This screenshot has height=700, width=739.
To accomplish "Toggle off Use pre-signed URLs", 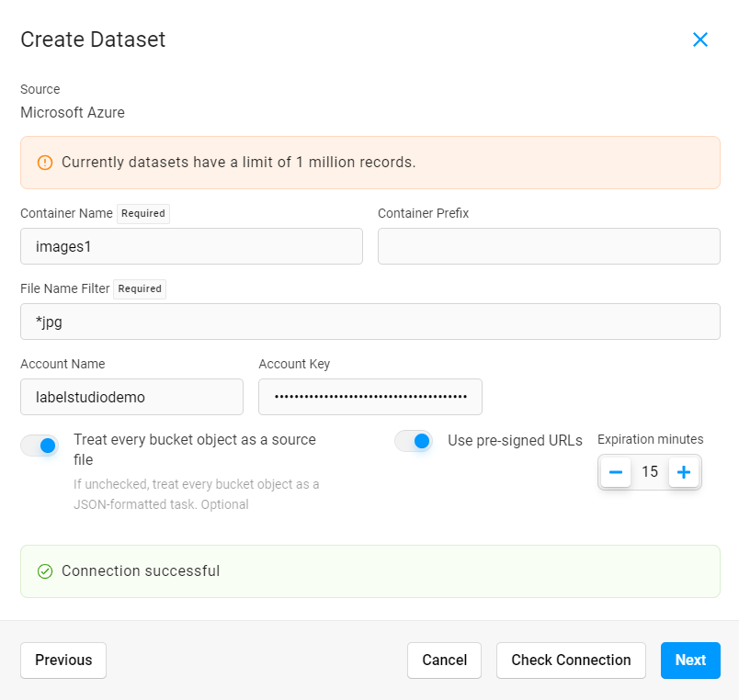I will click(x=414, y=440).
